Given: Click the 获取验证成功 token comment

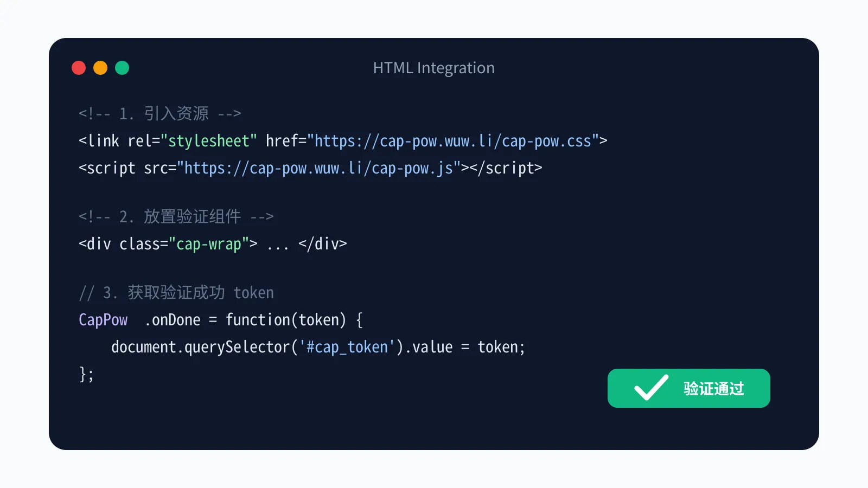Looking at the screenshot, I should click(176, 293).
